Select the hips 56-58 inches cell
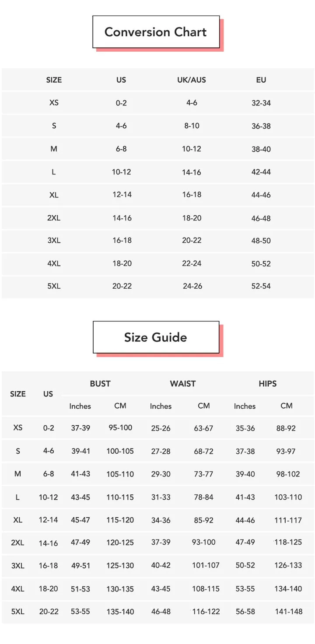Screen dimensions: 315x644 [x=245, y=612]
